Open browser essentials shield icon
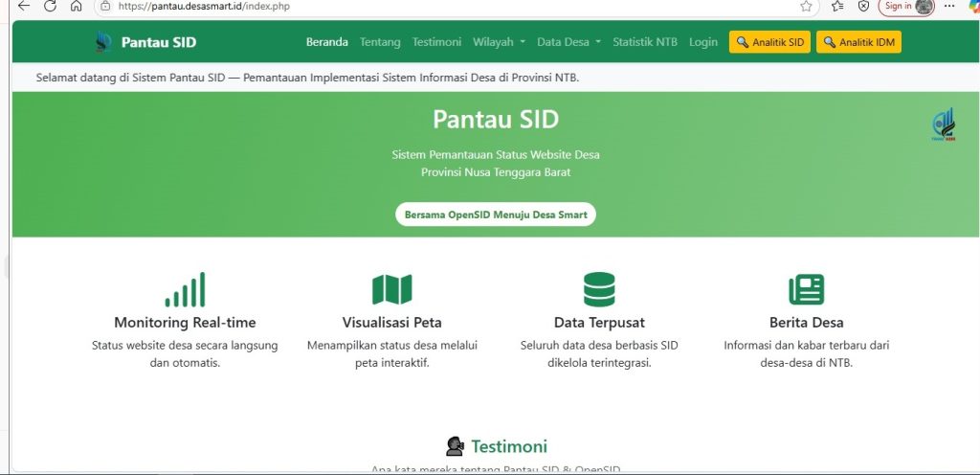The width and height of the screenshot is (980, 475). (864, 7)
